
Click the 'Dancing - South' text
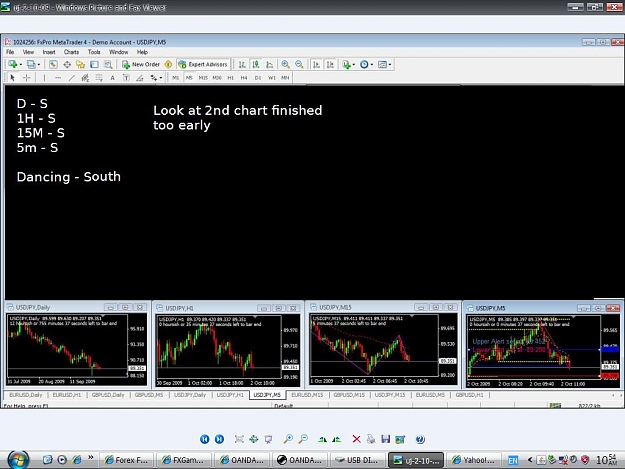(69, 177)
